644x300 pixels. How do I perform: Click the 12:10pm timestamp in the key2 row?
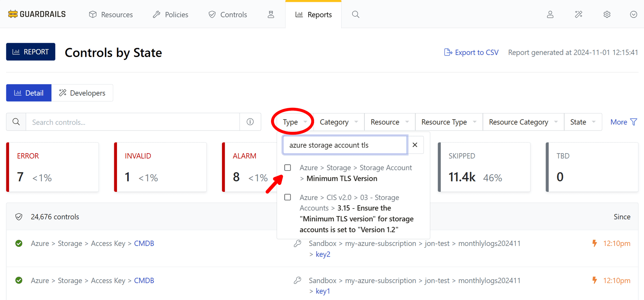[617, 243]
